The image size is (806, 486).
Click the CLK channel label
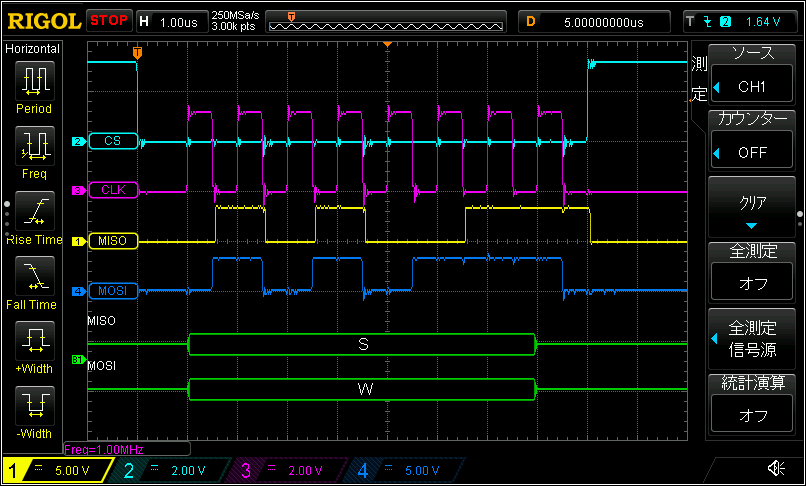coord(113,190)
